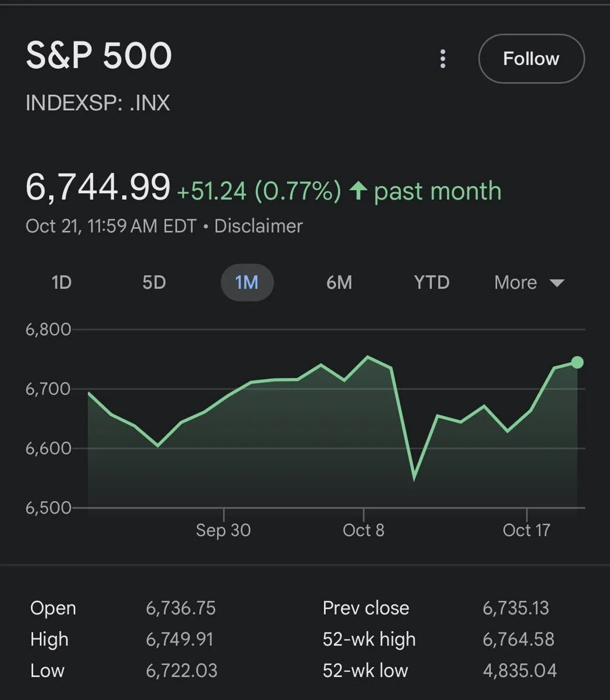The height and width of the screenshot is (700, 610).
Task: Click the chart's lowest dip point
Action: (x=414, y=478)
